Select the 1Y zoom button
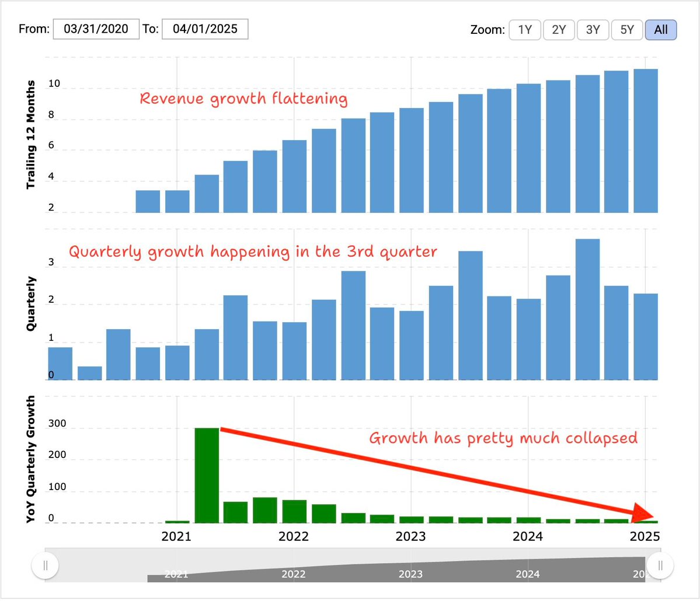 point(524,30)
